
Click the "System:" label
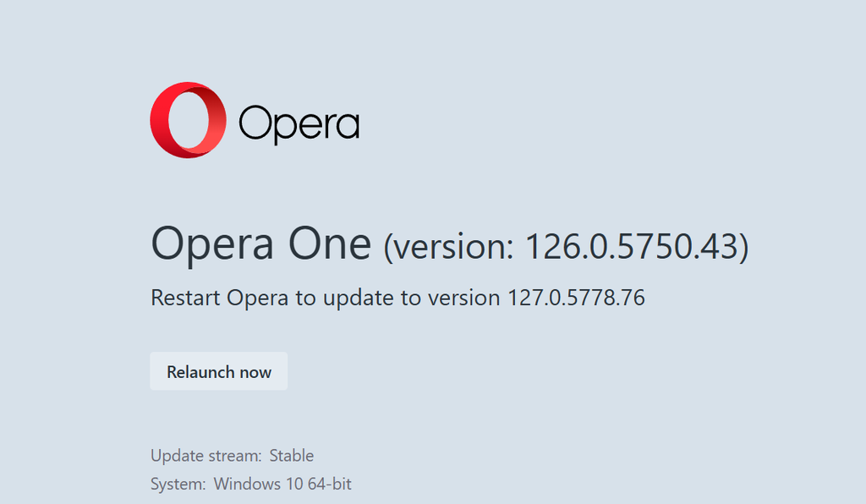click(x=178, y=485)
